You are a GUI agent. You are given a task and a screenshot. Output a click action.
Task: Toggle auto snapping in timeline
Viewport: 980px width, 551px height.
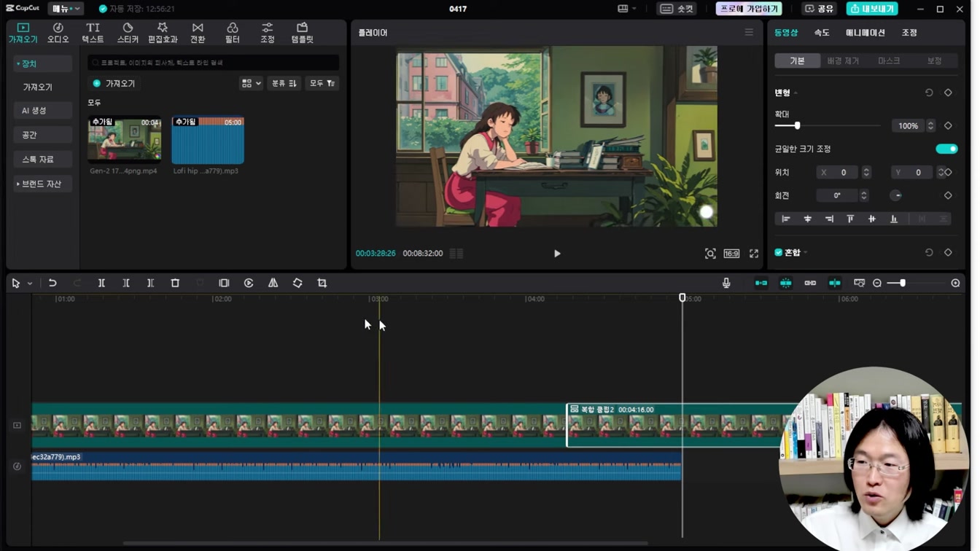click(x=786, y=283)
